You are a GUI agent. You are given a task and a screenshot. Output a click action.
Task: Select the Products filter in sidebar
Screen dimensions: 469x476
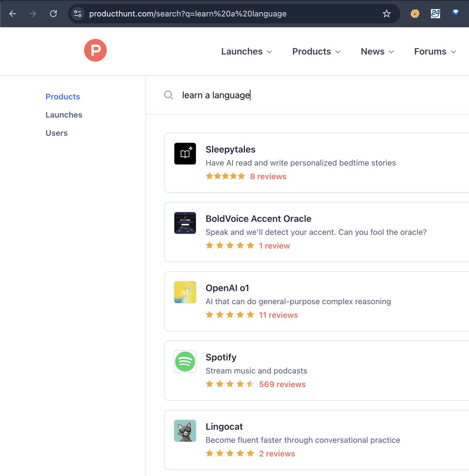click(x=63, y=97)
